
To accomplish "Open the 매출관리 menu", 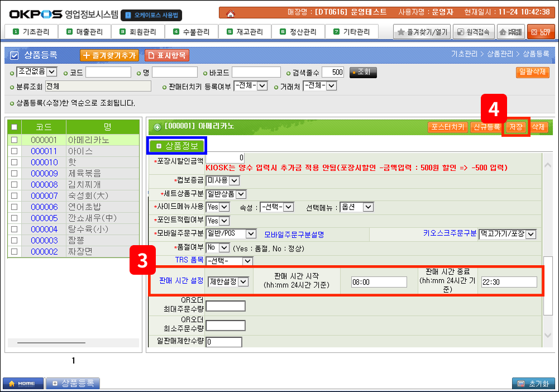I will (84, 32).
